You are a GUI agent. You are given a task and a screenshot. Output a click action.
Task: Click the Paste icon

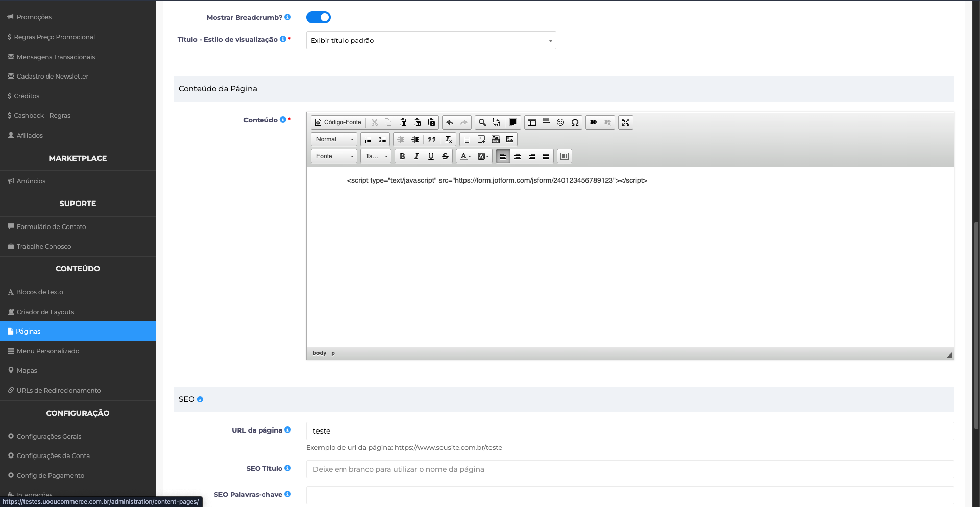[x=403, y=122]
